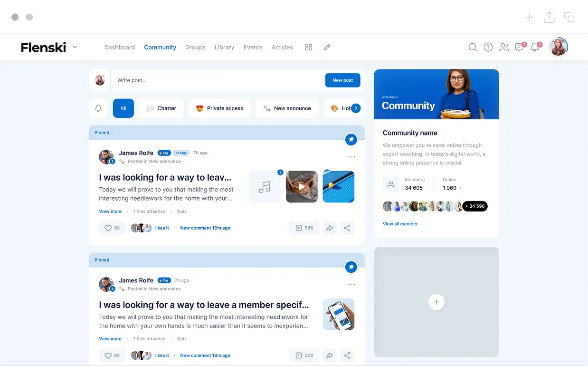
Task: Click share icon on first pinned post
Action: 347,228
